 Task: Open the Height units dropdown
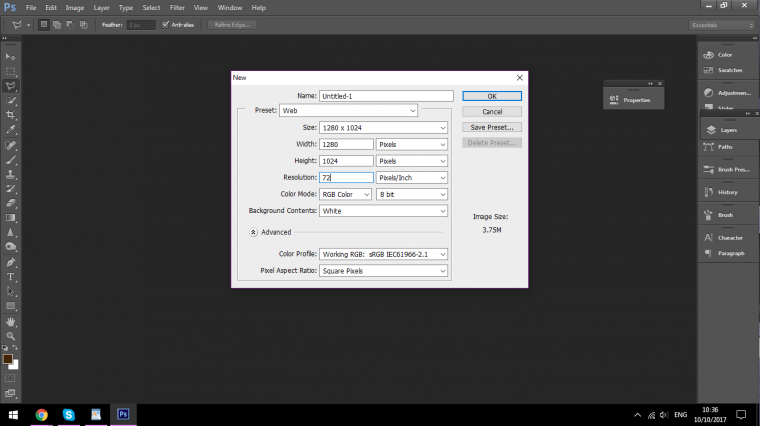pos(412,161)
